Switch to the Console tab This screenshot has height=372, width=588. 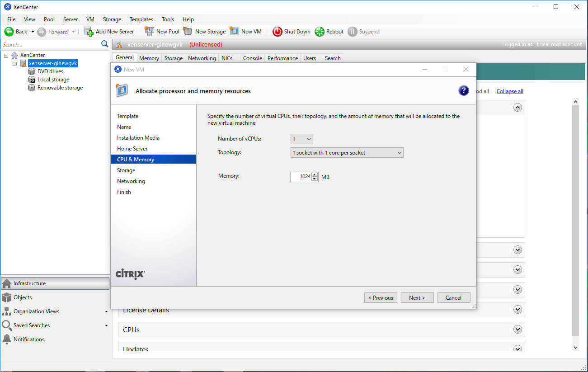pos(252,58)
